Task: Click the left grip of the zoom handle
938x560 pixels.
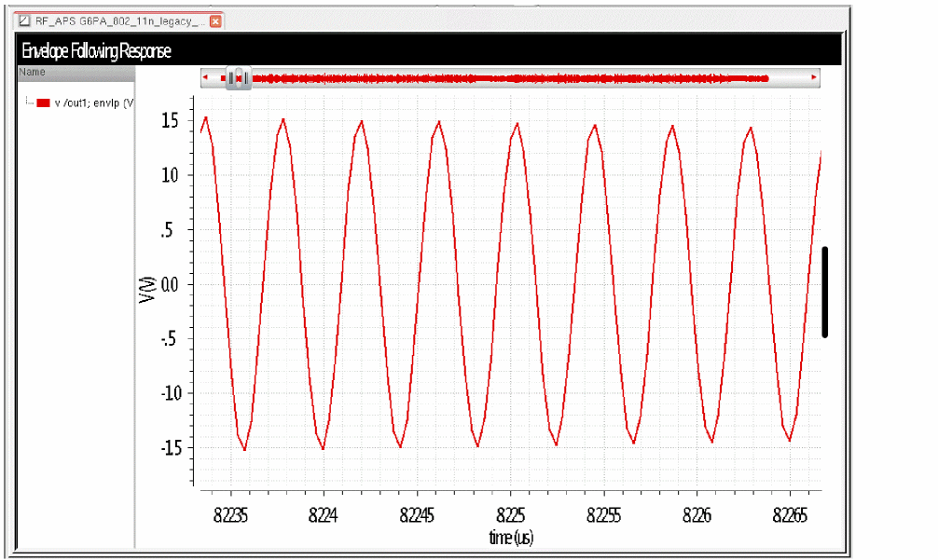Action: [x=230, y=78]
